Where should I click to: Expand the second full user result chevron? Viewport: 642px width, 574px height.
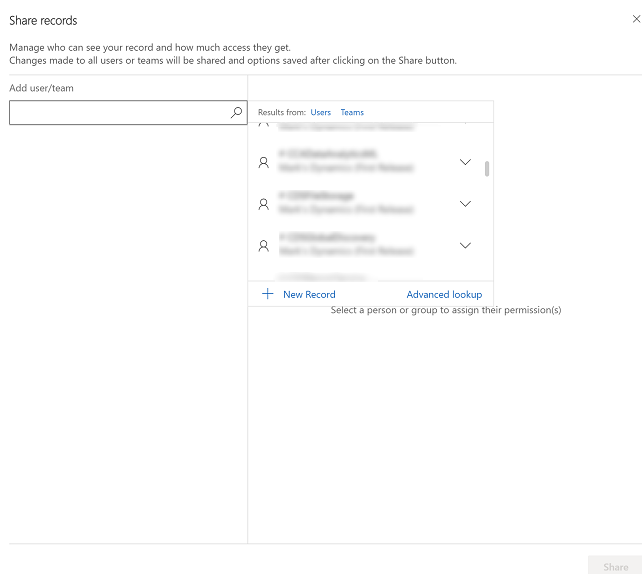(465, 204)
